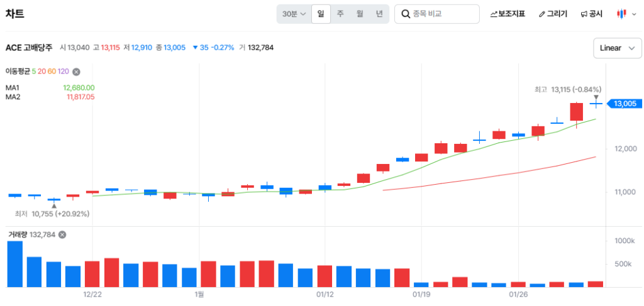Viewport: 644px width, 306px height.
Task: Switch to monthly 월 chart interval
Action: pyautogui.click(x=360, y=14)
